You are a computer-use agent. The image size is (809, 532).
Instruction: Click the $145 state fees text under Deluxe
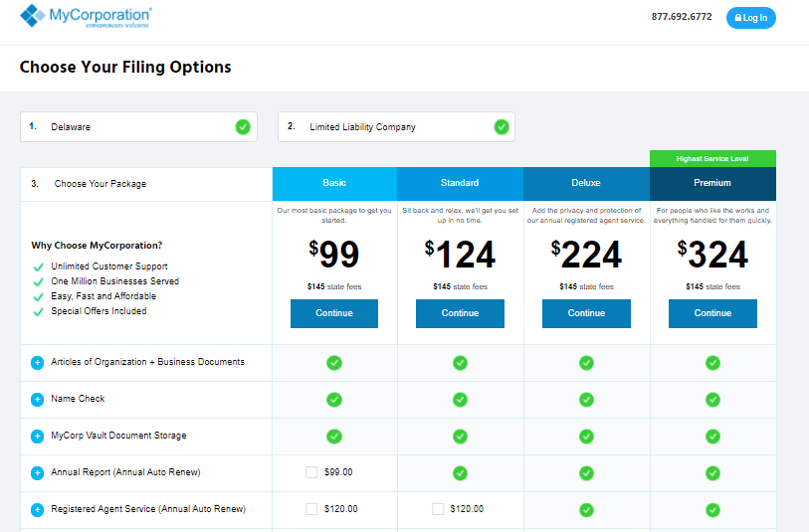[587, 286]
